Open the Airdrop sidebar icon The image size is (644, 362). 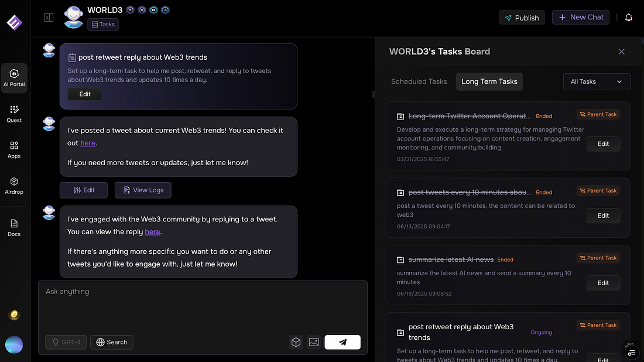[x=14, y=186]
